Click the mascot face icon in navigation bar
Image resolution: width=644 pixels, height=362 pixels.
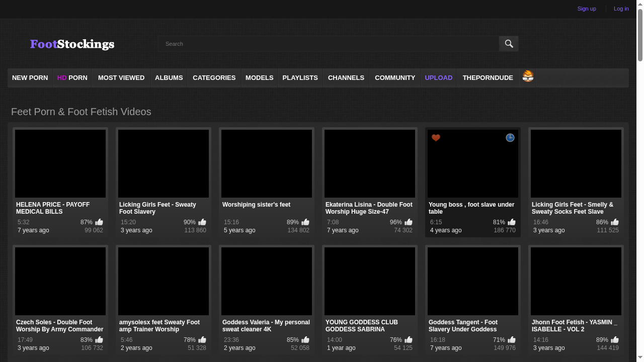528,76
